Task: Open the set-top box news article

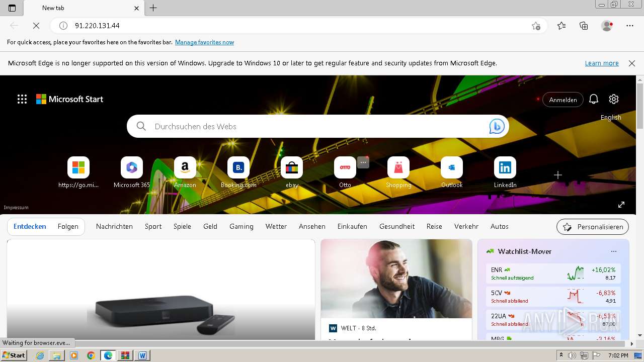Action: pyautogui.click(x=161, y=290)
